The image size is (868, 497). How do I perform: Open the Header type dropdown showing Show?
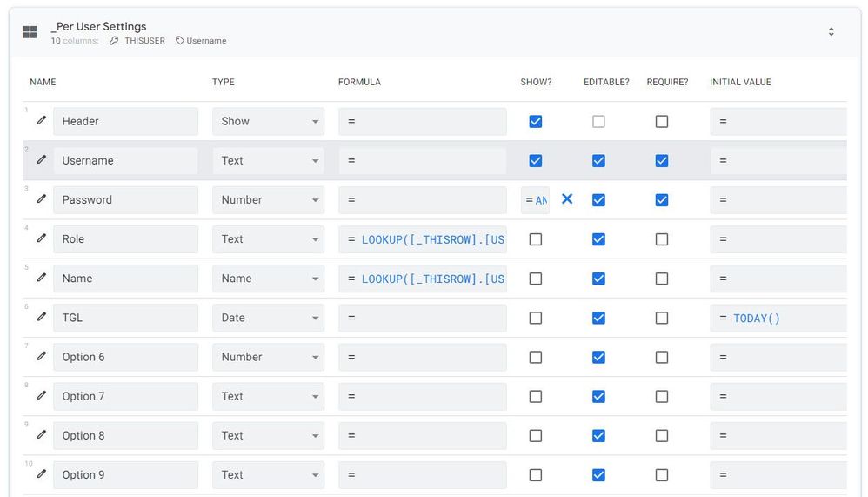pos(269,121)
